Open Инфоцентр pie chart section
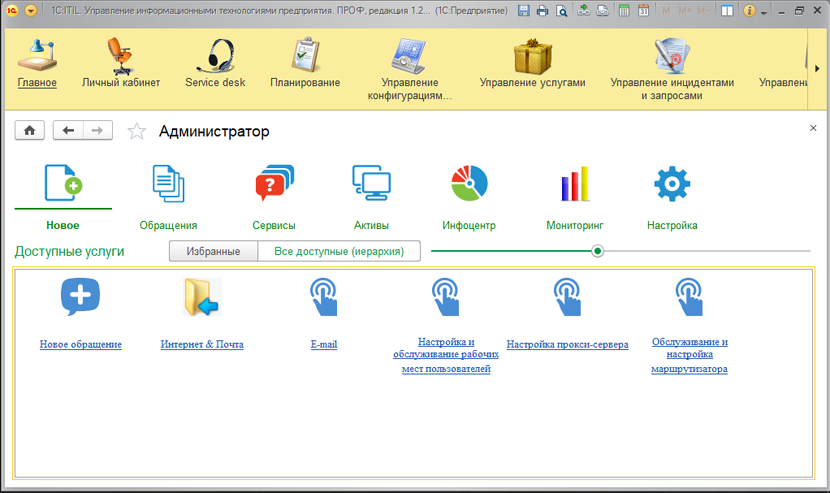This screenshot has width=830, height=493. [x=469, y=195]
